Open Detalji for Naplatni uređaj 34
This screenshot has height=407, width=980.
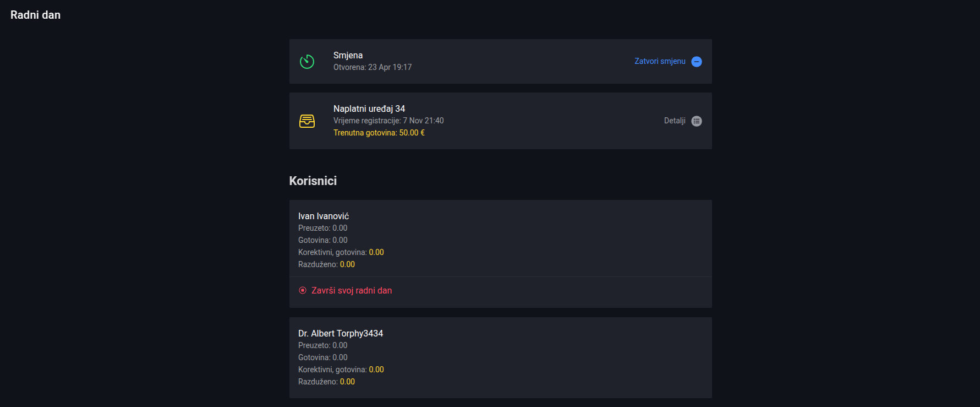pyautogui.click(x=675, y=121)
